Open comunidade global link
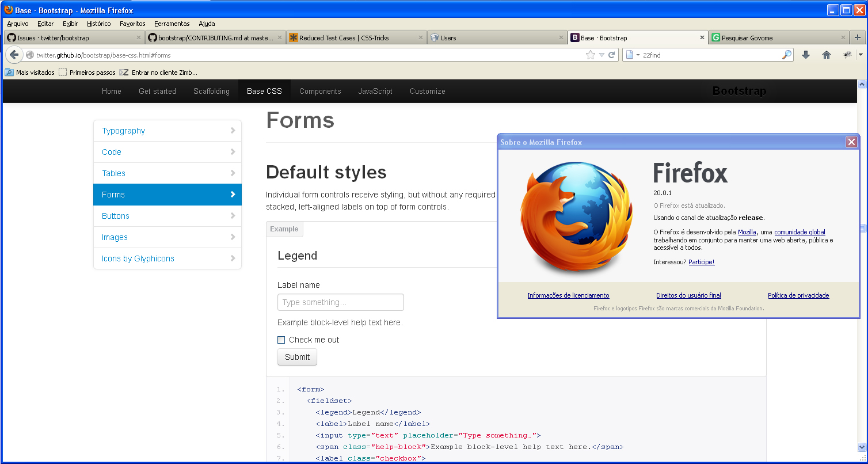The height and width of the screenshot is (464, 868). [800, 232]
